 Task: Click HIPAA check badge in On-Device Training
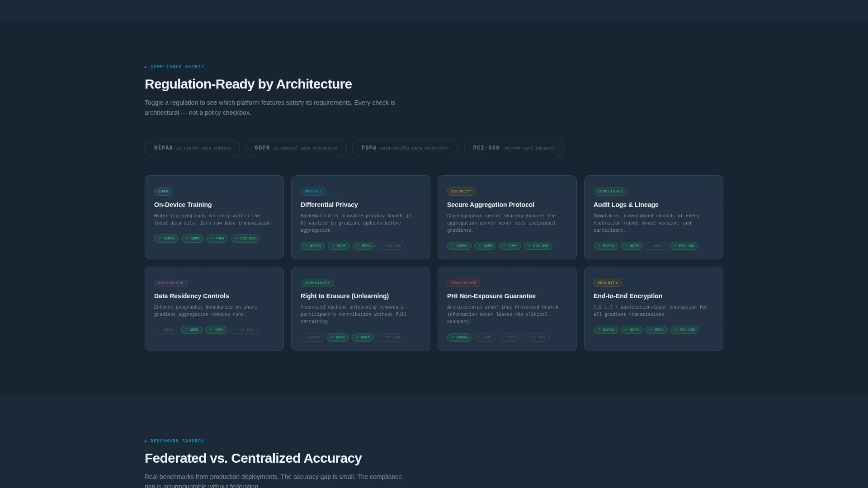pyautogui.click(x=166, y=239)
